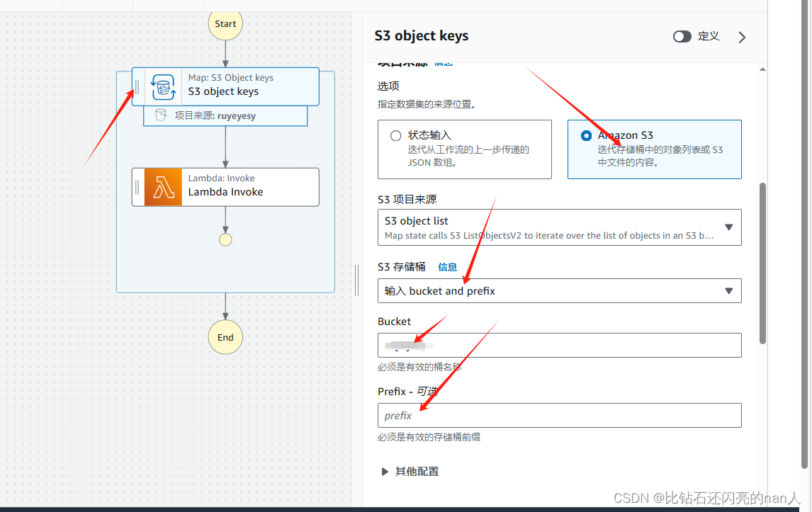
Task: Select the Amazon S3 radio option
Action: point(586,136)
